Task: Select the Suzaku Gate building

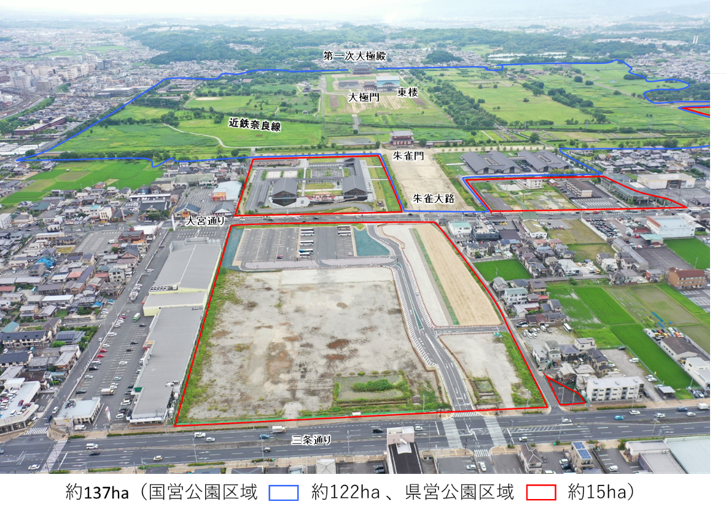Action: [x=402, y=138]
